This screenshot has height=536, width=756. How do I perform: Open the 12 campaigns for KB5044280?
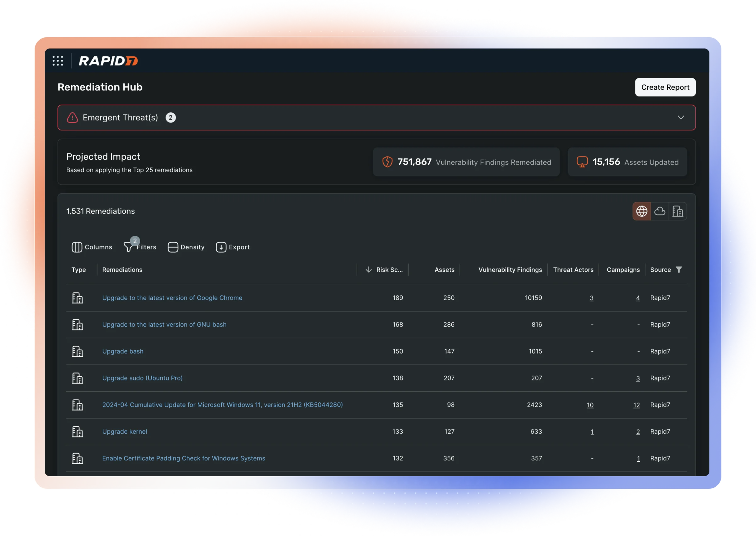pos(636,405)
